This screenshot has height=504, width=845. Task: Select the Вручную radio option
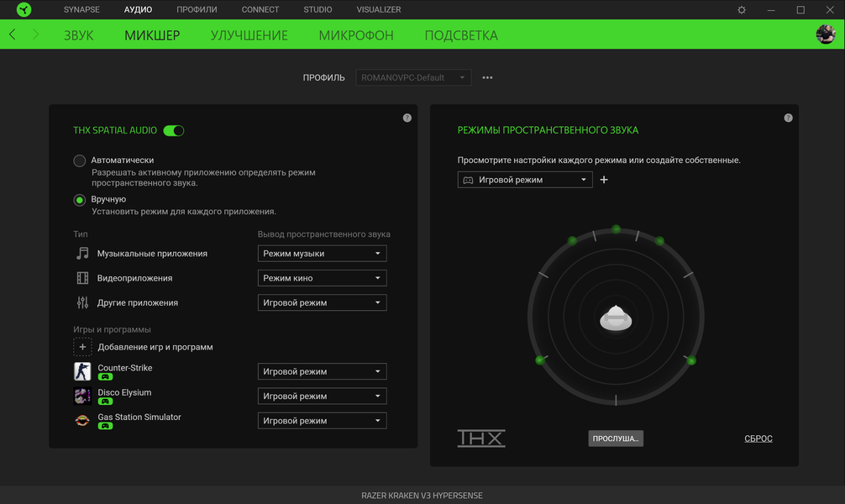[x=79, y=200]
